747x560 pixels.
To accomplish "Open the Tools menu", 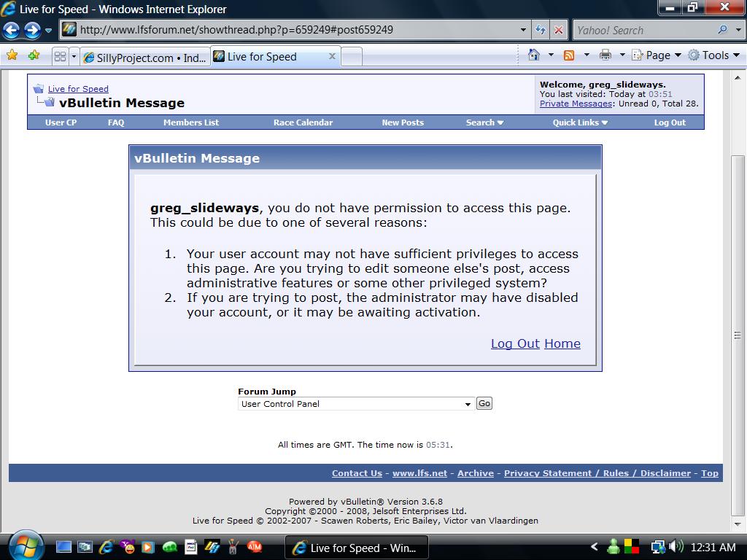I will tap(713, 55).
